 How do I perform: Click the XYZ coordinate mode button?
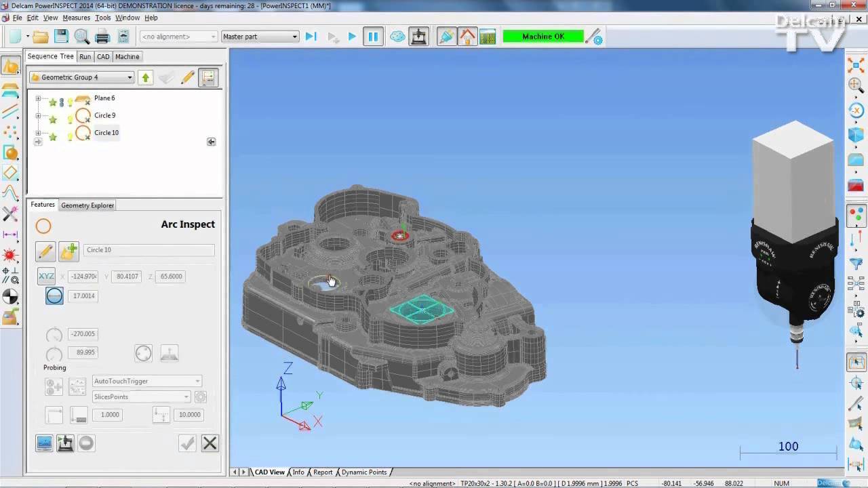46,277
